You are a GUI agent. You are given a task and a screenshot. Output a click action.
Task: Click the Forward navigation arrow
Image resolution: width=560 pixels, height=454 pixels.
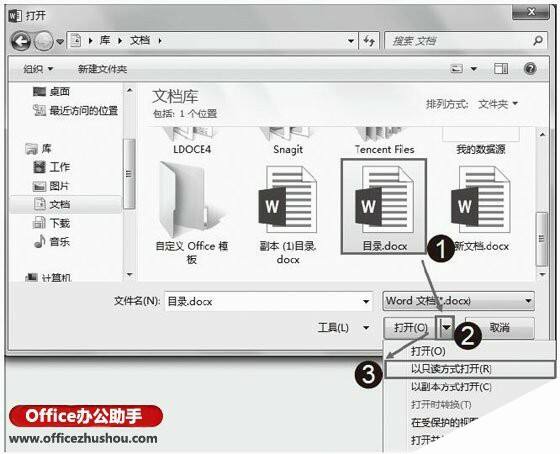tap(44, 42)
